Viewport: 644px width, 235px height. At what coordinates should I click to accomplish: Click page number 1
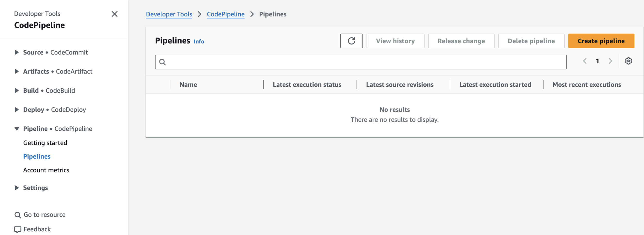point(597,61)
